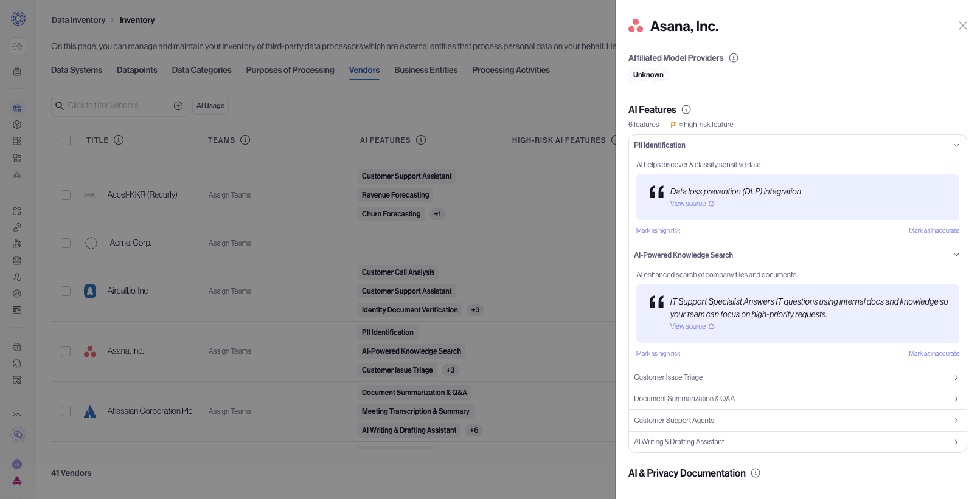Open external link icon for DLP integration source
The image size is (980, 499).
[712, 204]
